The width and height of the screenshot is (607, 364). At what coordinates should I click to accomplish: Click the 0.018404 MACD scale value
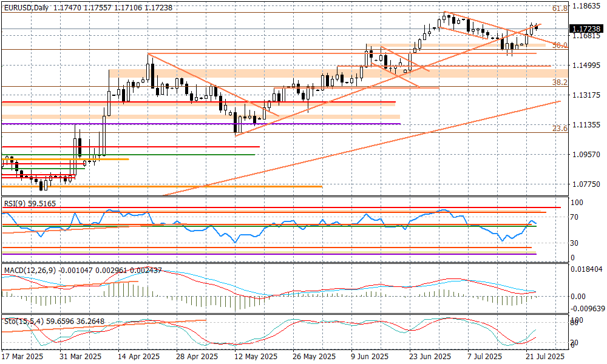coord(587,269)
